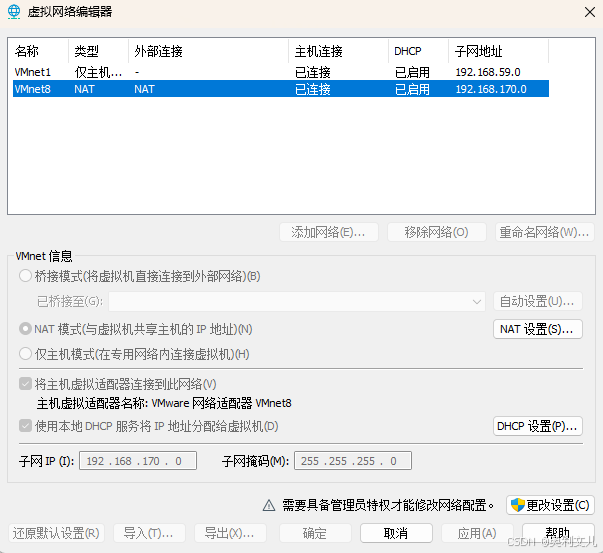Click 移除网络(O) button
The image size is (603, 553).
436,232
